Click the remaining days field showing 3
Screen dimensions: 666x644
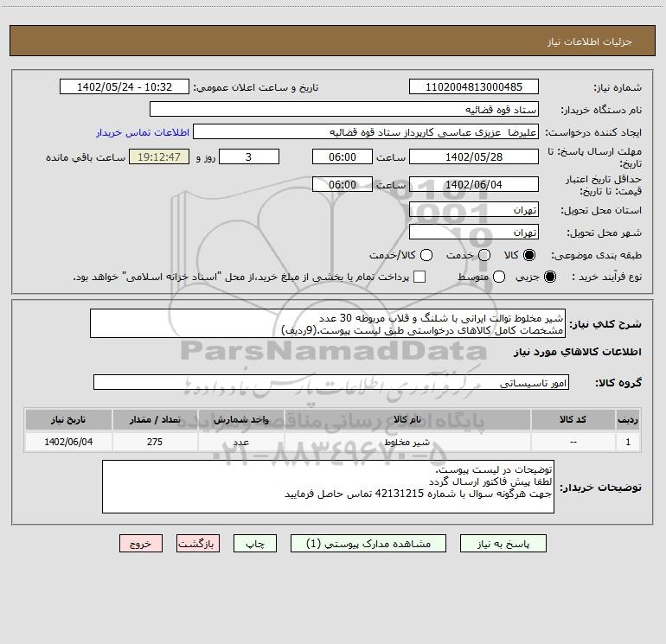click(249, 156)
